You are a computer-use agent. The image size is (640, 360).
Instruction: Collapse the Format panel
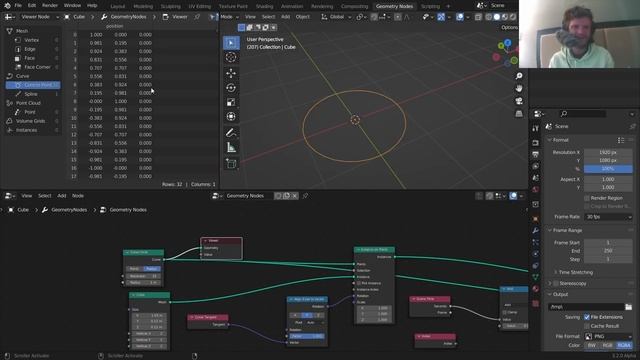[550, 140]
